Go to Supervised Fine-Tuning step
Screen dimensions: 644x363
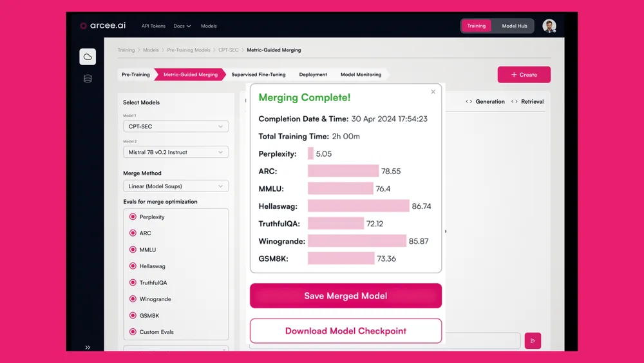tap(258, 74)
